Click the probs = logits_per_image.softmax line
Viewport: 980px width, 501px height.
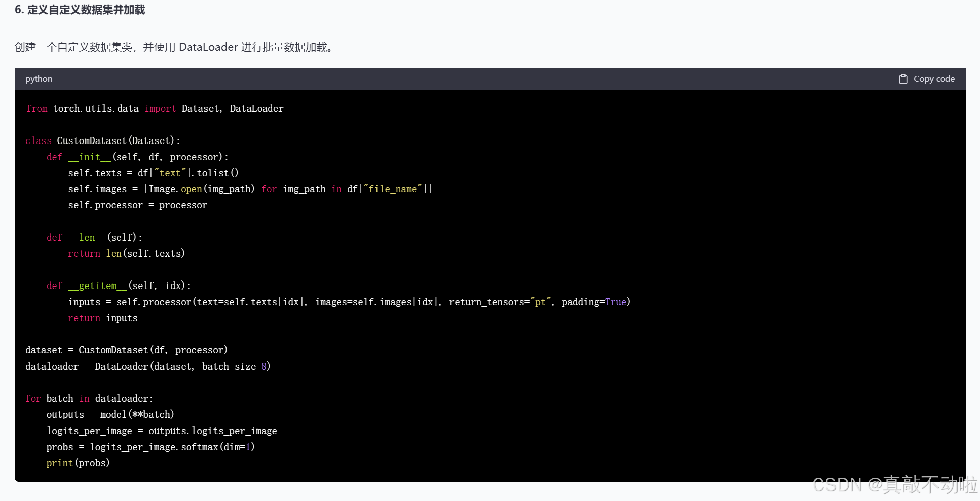coord(150,447)
